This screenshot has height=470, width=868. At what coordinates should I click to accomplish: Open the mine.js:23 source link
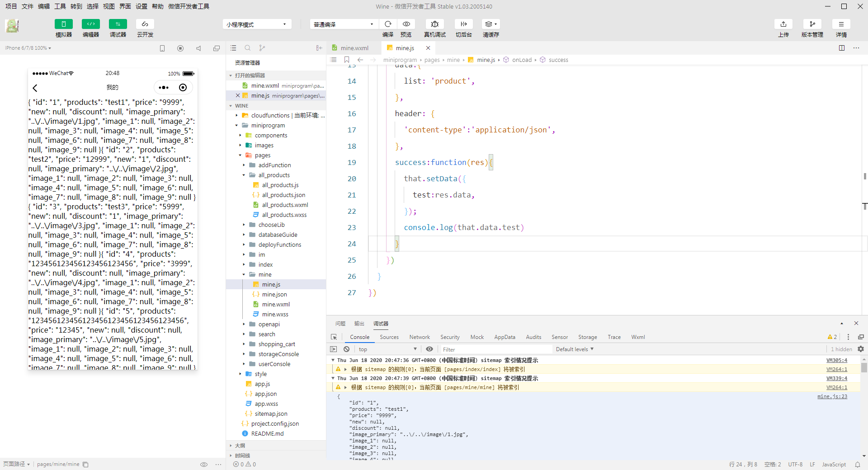coord(832,396)
